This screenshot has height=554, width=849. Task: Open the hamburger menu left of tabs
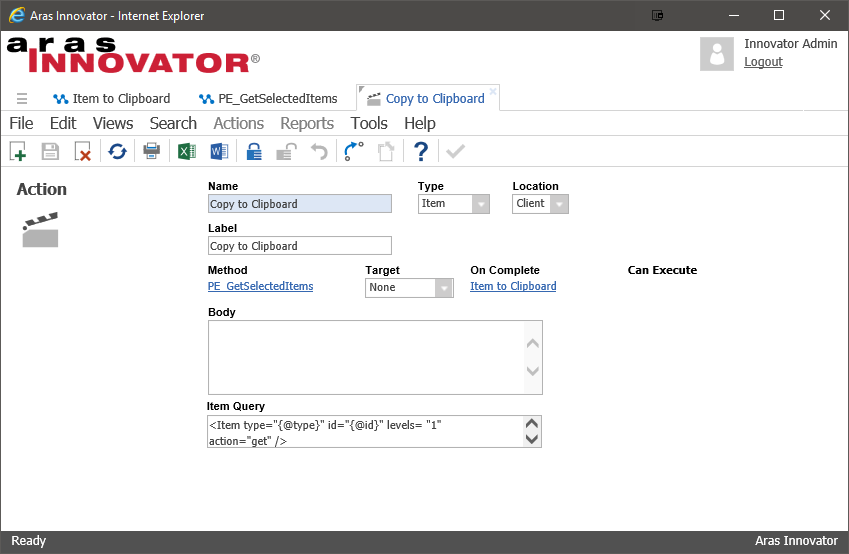pos(22,99)
